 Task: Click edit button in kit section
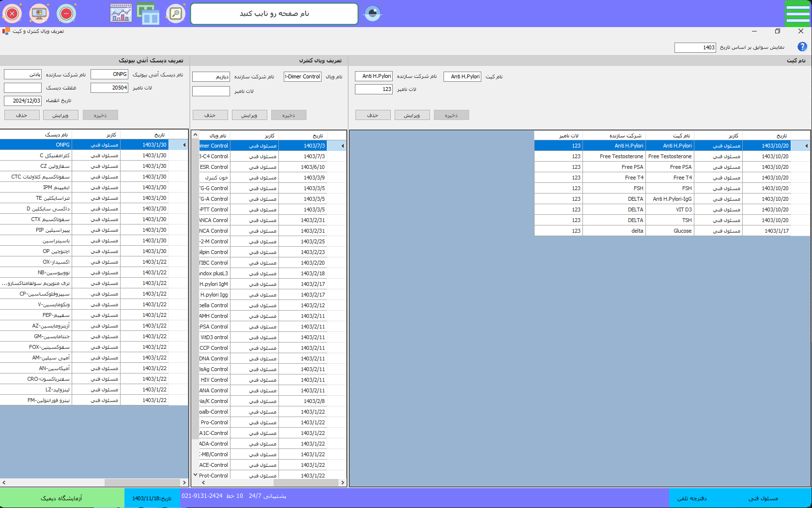[412, 115]
